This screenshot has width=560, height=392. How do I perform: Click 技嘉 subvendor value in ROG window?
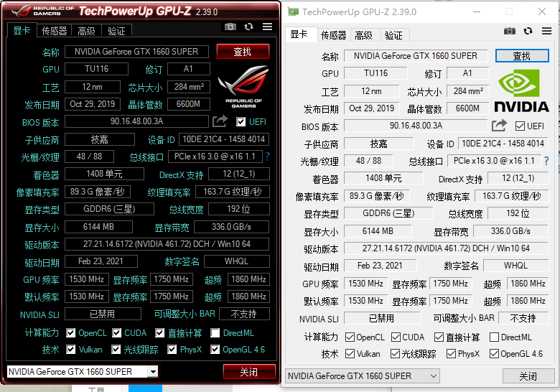(100, 139)
